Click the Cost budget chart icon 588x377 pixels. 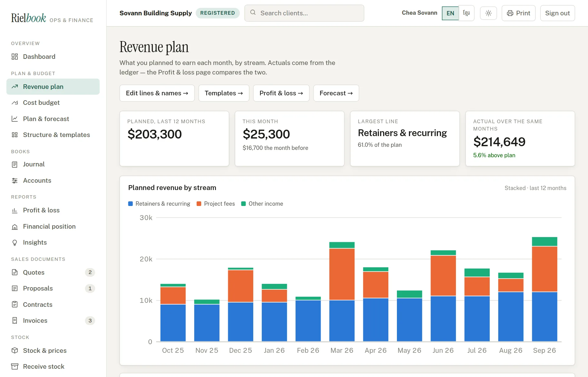tap(15, 103)
